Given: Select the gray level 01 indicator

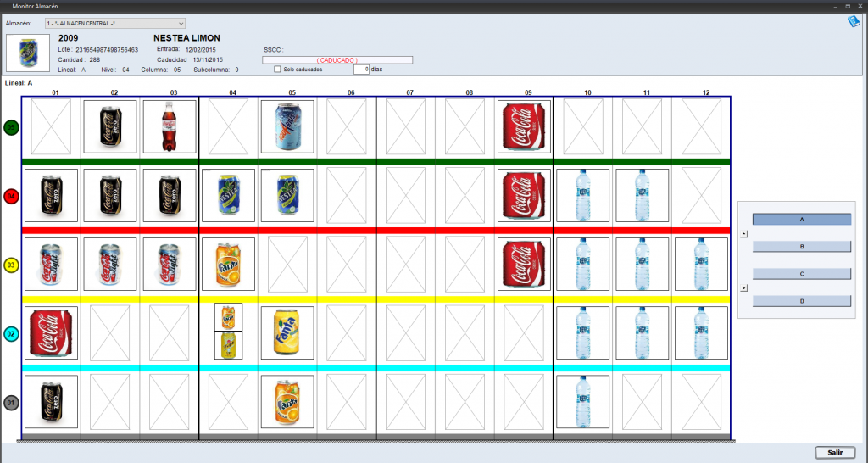Looking at the screenshot, I should point(11,403).
